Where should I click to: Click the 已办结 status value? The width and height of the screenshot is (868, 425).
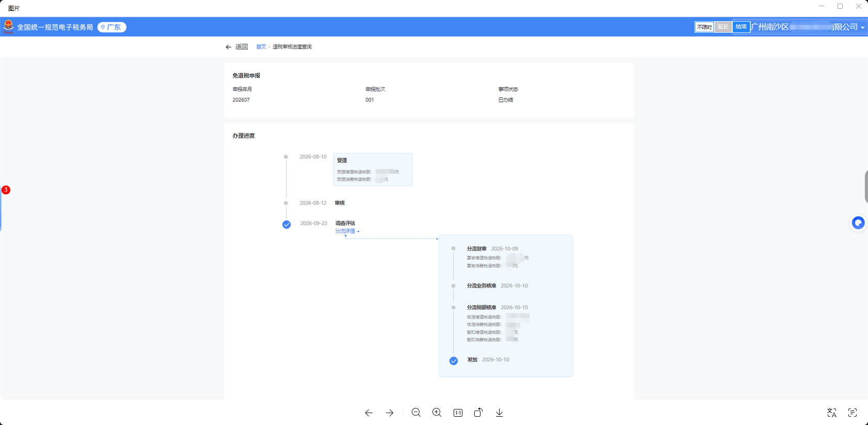[x=505, y=100]
